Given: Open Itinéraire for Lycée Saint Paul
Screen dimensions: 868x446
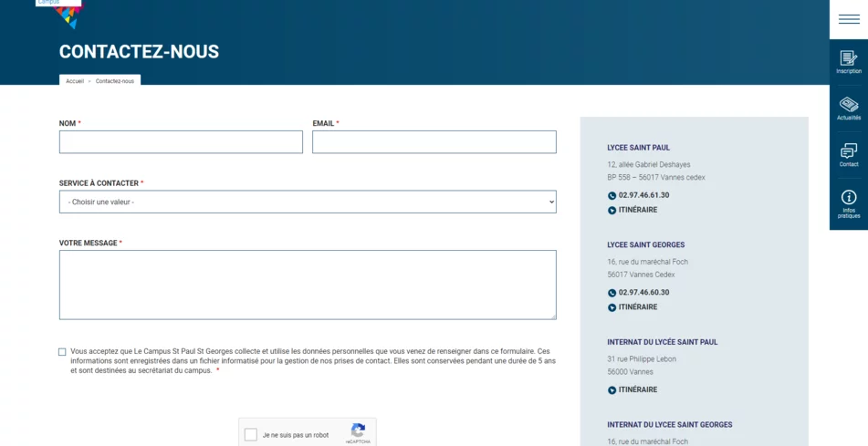Looking at the screenshot, I should [637, 210].
